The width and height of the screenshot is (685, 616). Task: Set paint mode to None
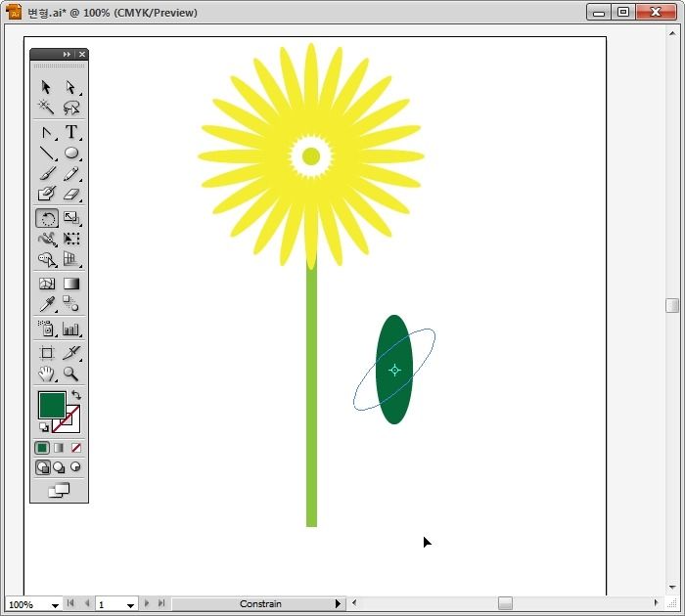tap(76, 448)
